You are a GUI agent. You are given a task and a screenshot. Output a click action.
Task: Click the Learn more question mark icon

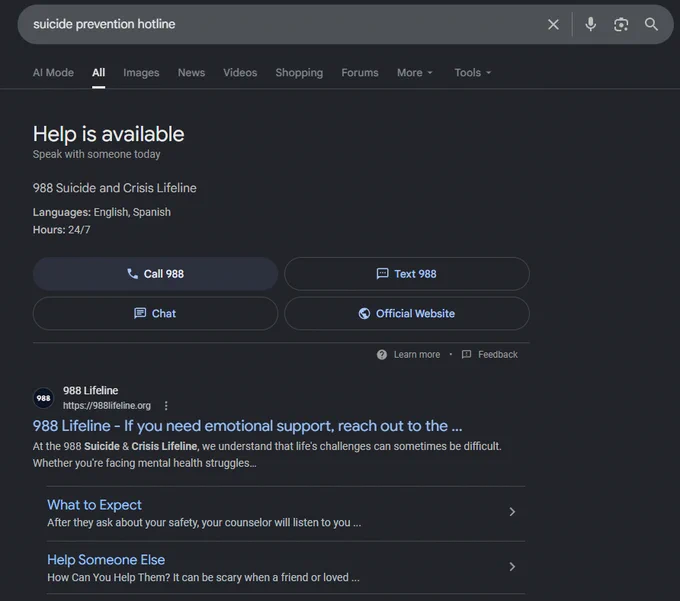point(382,355)
